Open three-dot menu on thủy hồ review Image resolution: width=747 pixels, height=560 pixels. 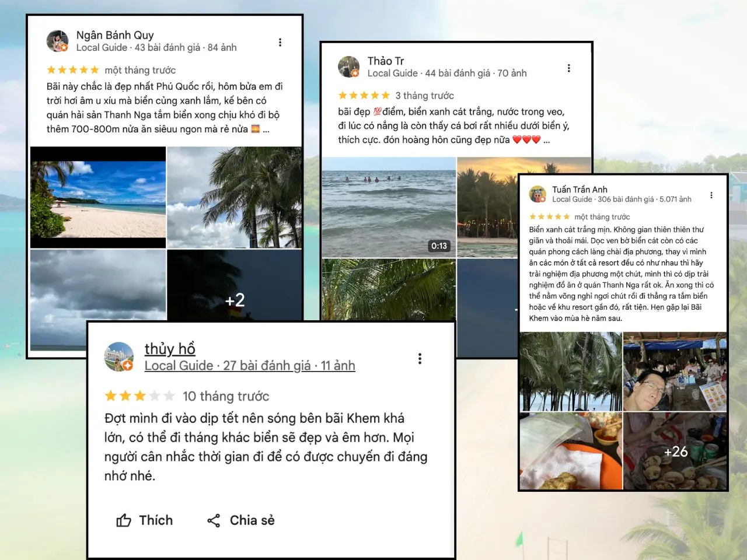(420, 359)
